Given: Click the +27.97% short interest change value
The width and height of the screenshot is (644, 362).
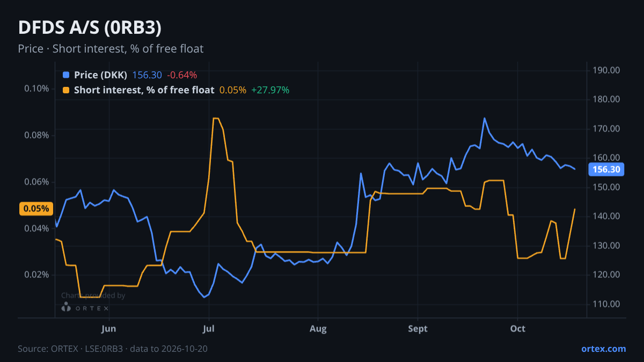Looking at the screenshot, I should coord(270,90).
